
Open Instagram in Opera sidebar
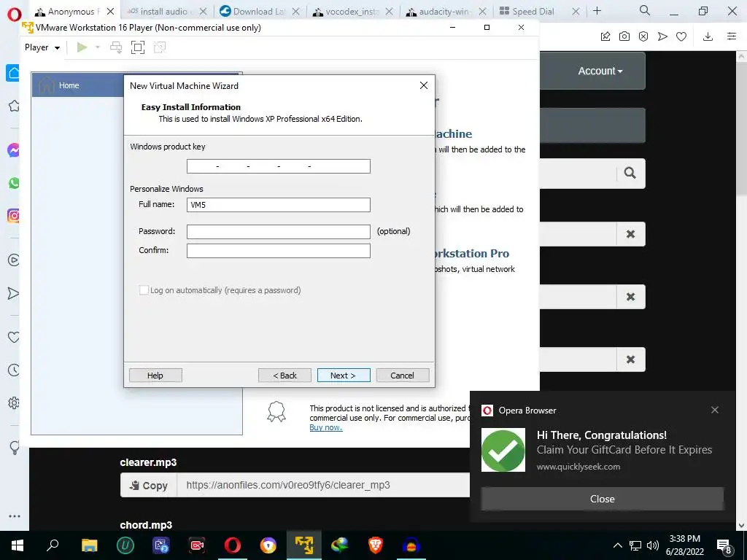14,216
